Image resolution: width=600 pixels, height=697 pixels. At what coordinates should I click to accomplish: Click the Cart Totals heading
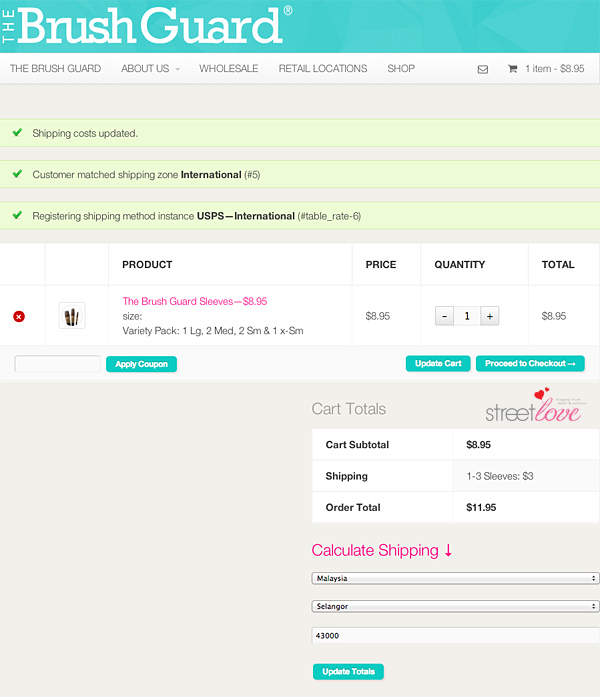coord(349,409)
